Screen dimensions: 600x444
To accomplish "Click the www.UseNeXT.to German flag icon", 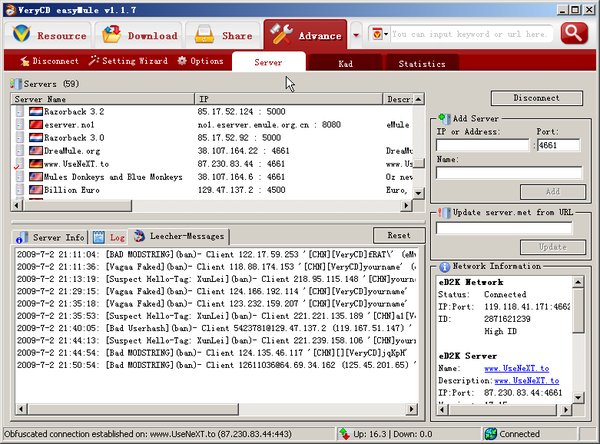I will 36,164.
